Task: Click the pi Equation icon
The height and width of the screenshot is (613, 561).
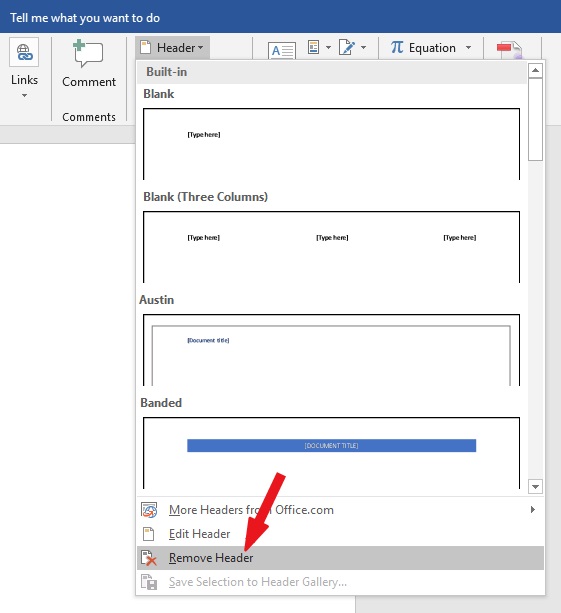Action: (397, 47)
